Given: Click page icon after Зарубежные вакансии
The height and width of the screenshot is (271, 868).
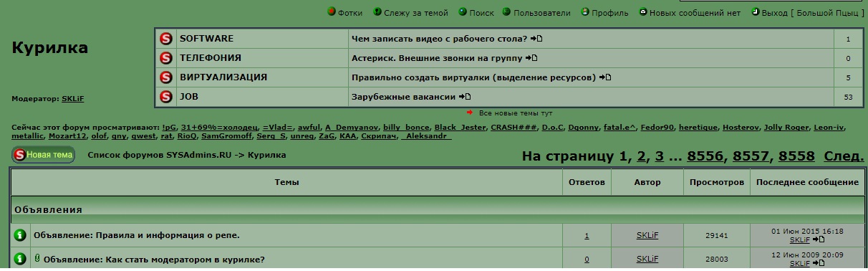Looking at the screenshot, I should (465, 97).
